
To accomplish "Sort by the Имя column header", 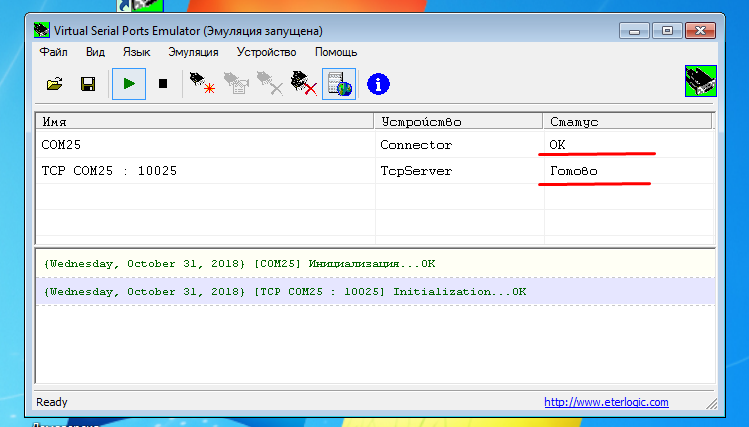I will [205, 121].
